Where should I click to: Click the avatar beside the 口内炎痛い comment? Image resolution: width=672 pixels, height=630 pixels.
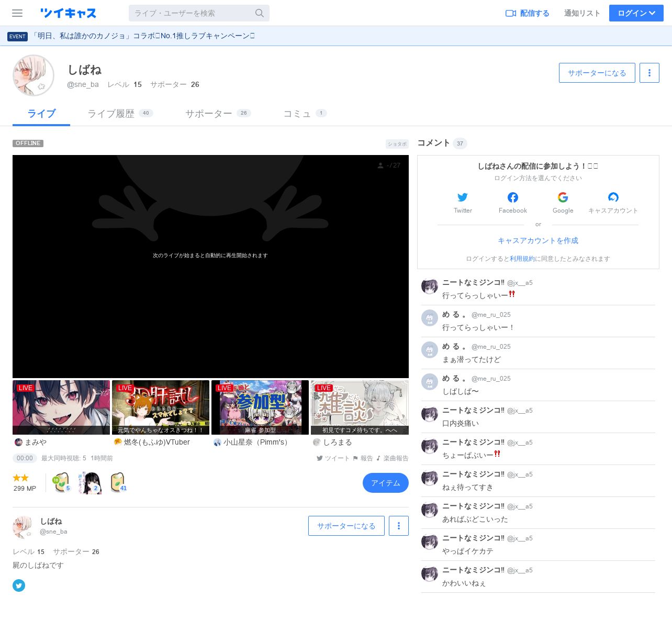430,414
